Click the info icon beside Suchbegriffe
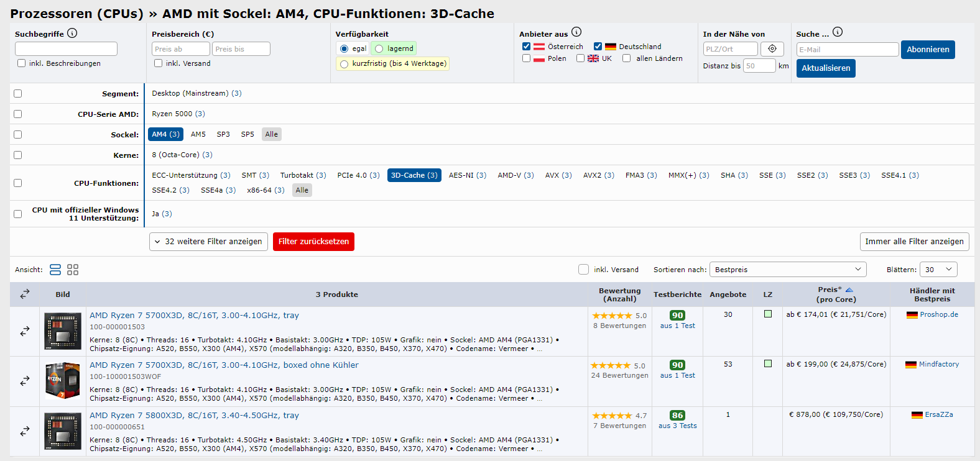 point(72,33)
